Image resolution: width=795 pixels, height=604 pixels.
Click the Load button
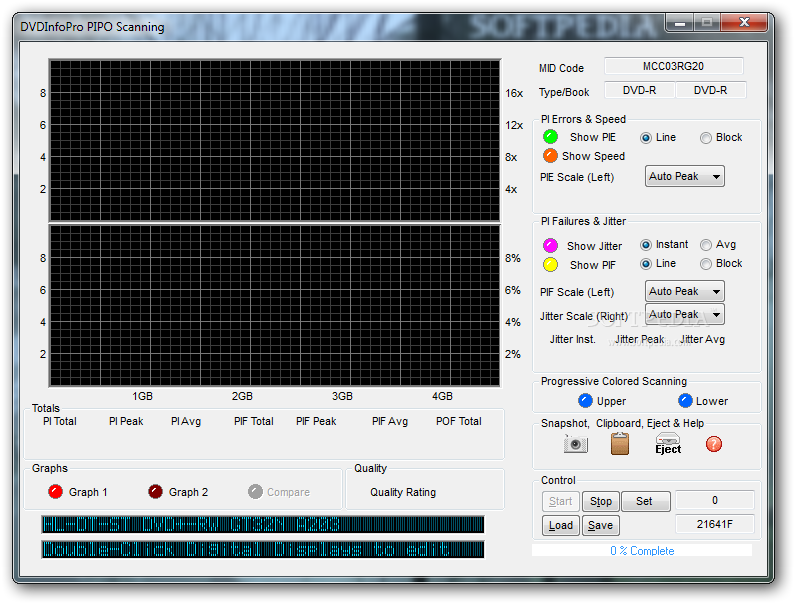[x=560, y=525]
